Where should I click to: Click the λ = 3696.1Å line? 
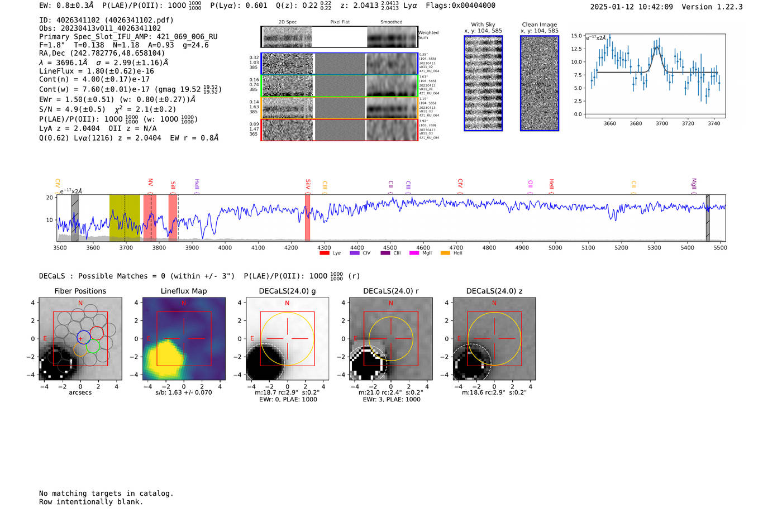click(x=104, y=63)
